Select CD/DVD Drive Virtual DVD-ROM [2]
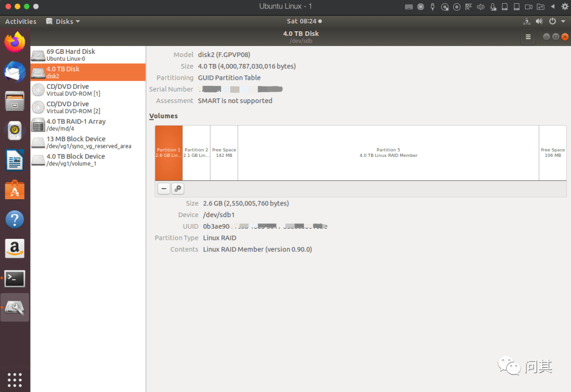 point(88,107)
